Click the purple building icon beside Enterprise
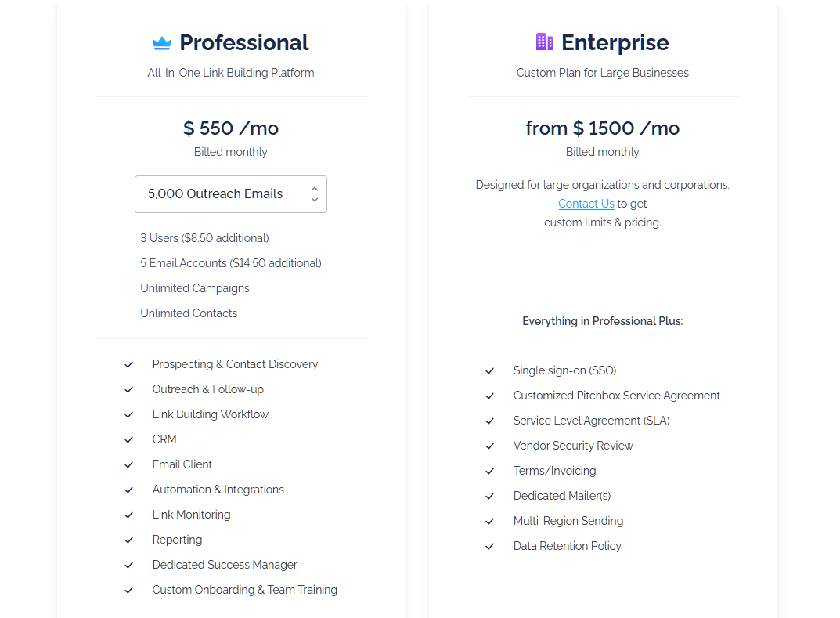 coord(544,42)
